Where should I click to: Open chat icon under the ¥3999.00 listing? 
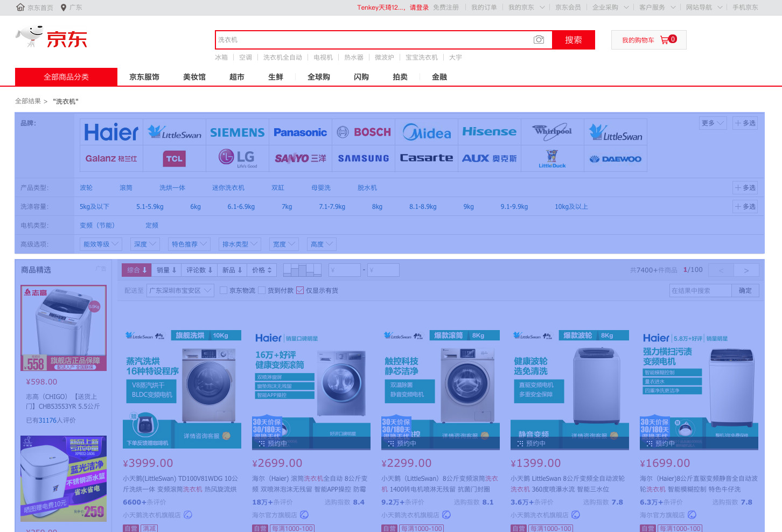coord(188,515)
